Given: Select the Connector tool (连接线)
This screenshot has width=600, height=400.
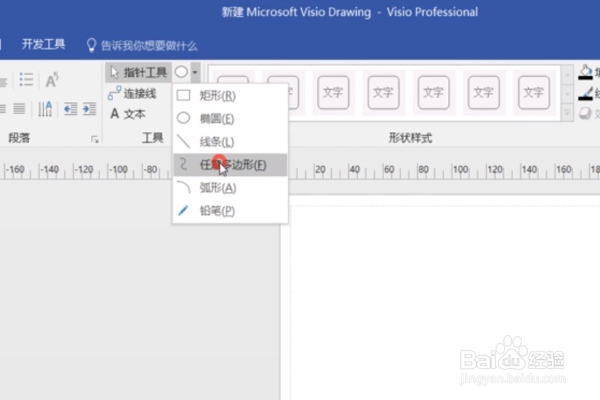Looking at the screenshot, I should click(132, 93).
